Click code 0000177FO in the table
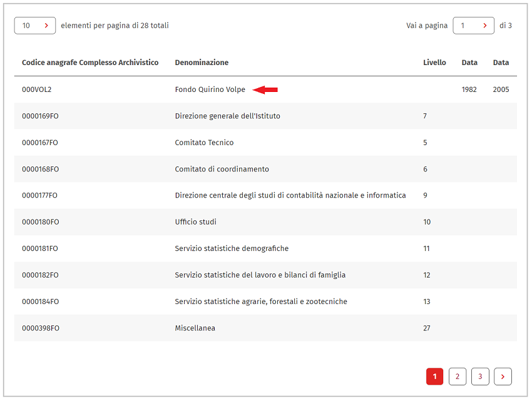 coord(39,195)
